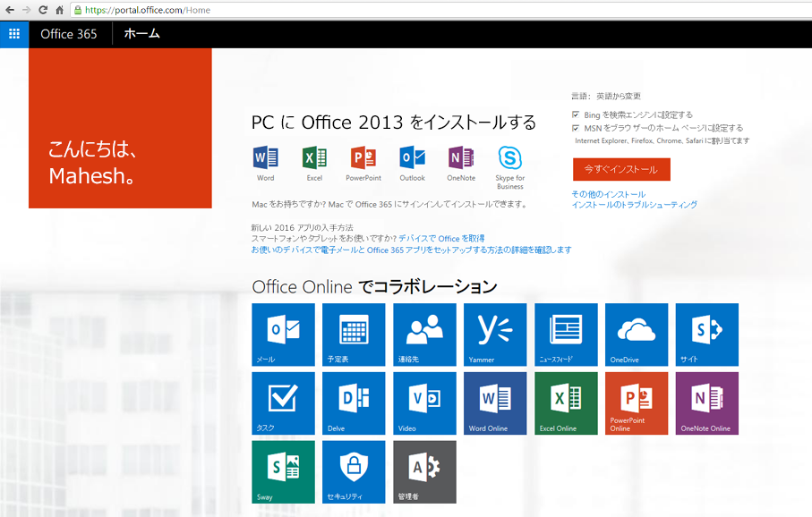Click the Office 365 header title
Screen dimensions: 812x517
coord(69,34)
